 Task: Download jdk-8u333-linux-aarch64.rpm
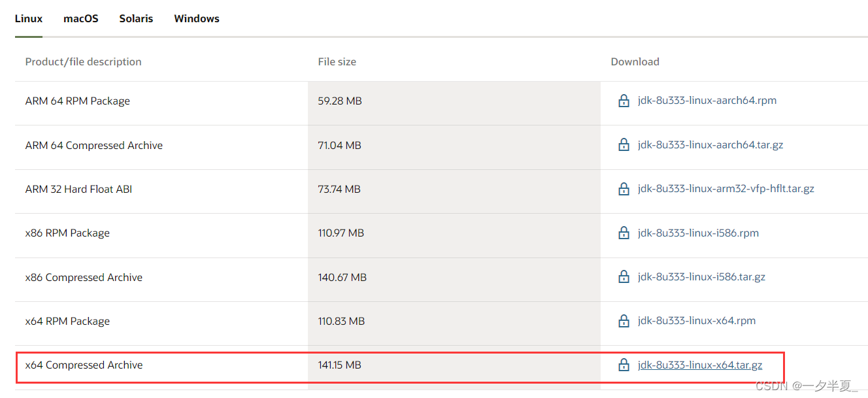[x=707, y=101]
